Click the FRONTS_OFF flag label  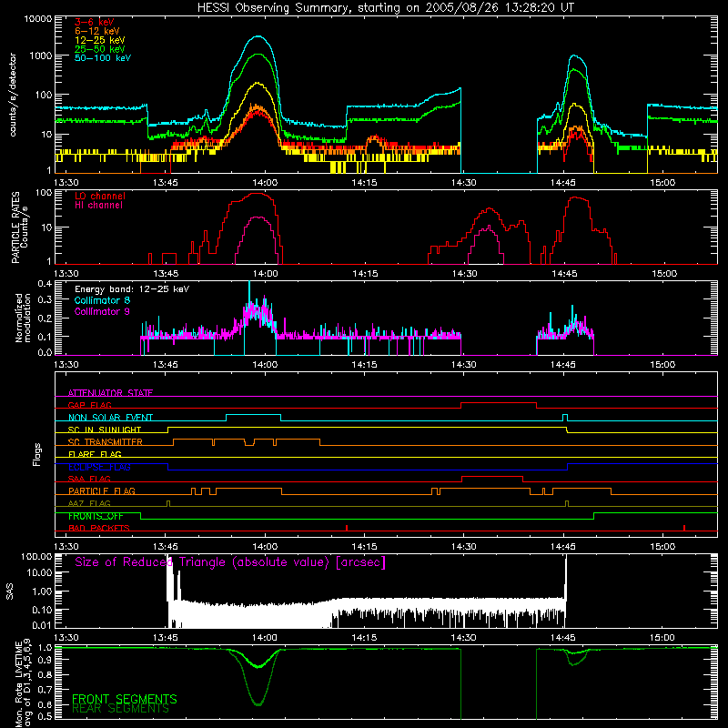point(96,516)
